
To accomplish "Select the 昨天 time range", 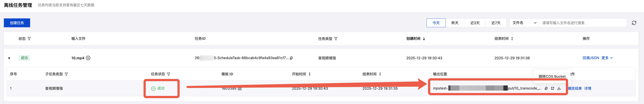I will point(455,23).
